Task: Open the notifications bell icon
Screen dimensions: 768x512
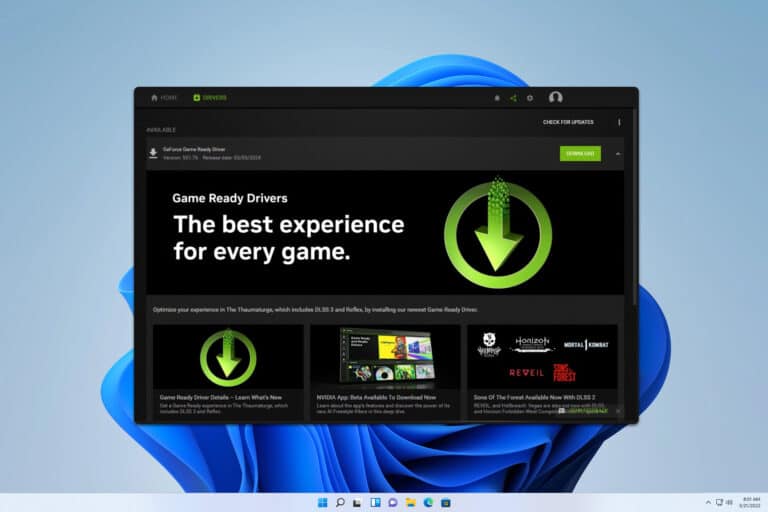Action: coord(497,98)
